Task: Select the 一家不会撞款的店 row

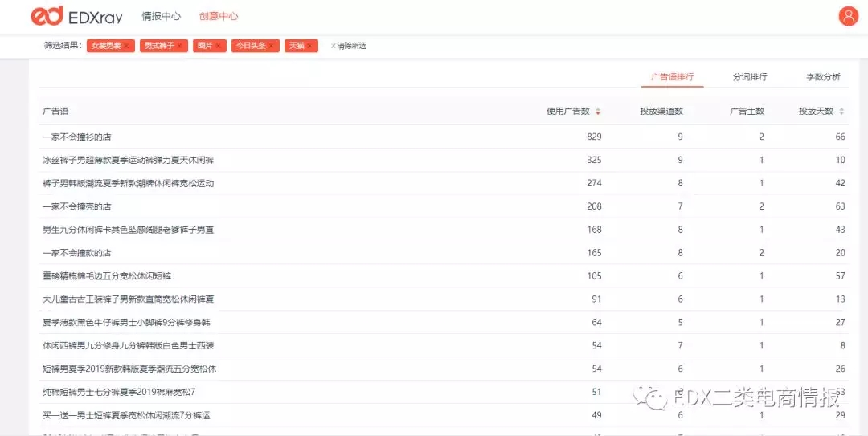Action: coord(443,253)
